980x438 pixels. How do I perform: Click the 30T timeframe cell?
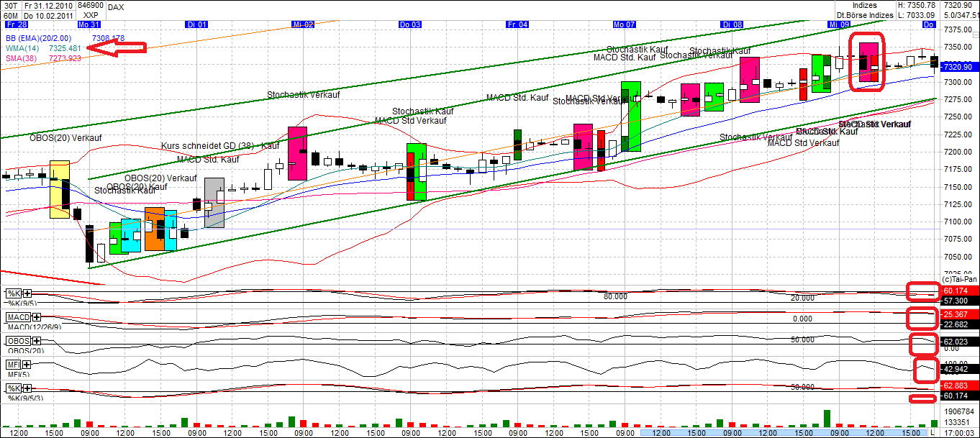pyautogui.click(x=11, y=6)
